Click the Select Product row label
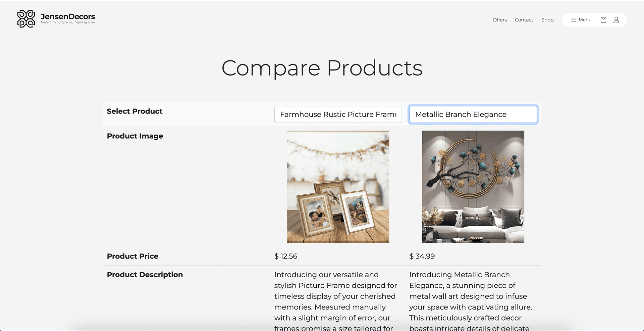The image size is (644, 331). tap(135, 111)
